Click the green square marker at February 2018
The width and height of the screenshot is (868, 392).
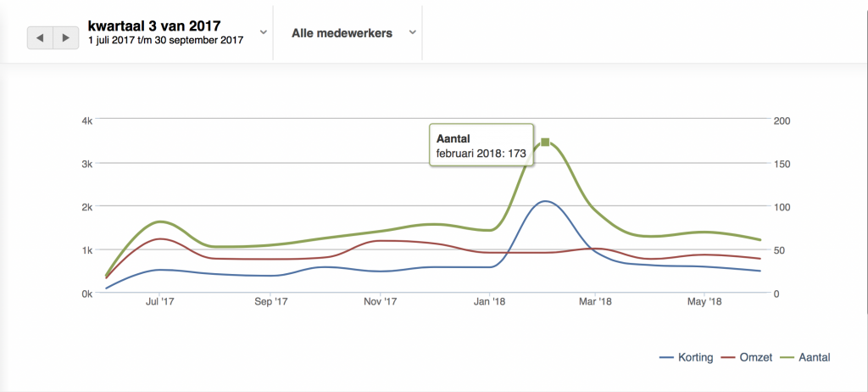click(545, 142)
